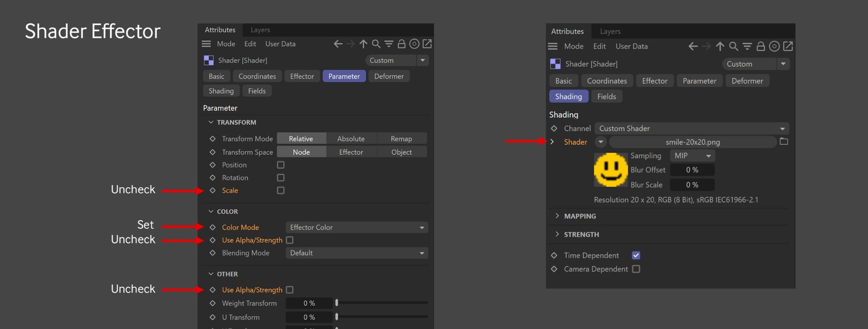Click the search magnifier in the right Attributes panel

tap(733, 46)
